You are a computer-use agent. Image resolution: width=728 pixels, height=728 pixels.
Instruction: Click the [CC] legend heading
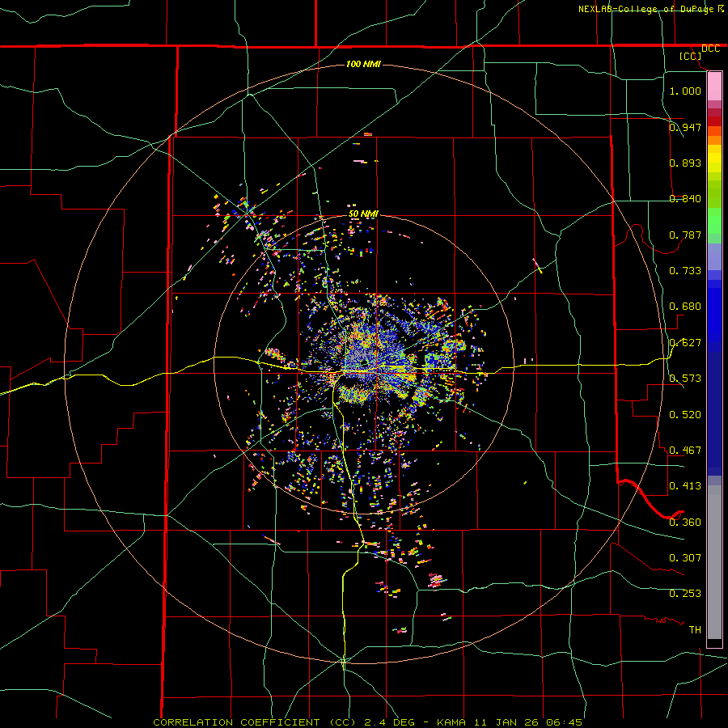pos(690,56)
